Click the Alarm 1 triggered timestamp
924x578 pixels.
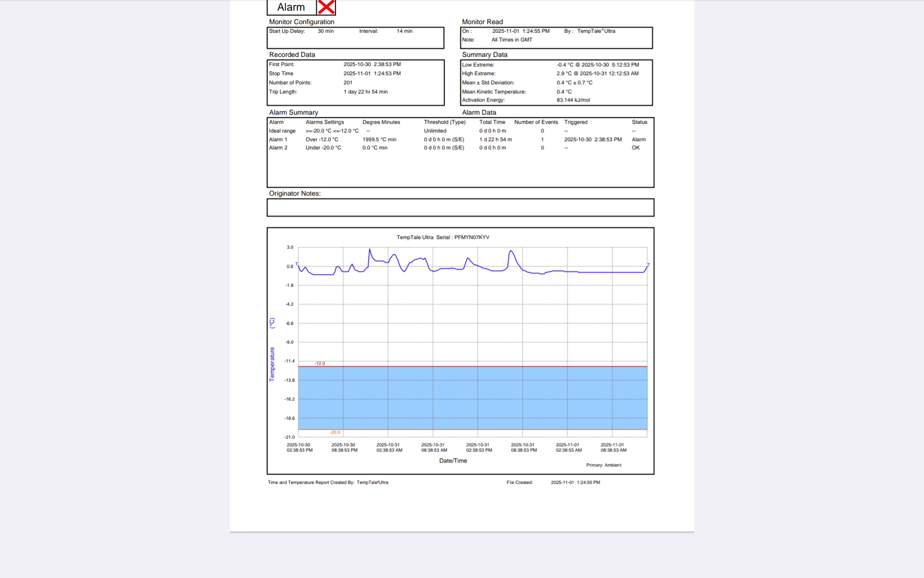pos(593,140)
